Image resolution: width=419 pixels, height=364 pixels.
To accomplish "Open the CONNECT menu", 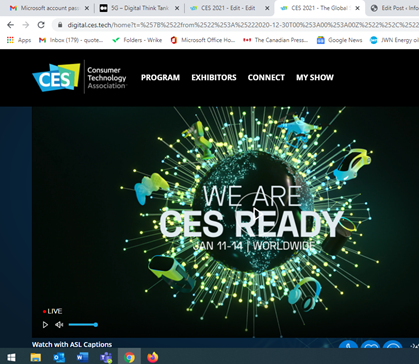I will click(x=266, y=77).
